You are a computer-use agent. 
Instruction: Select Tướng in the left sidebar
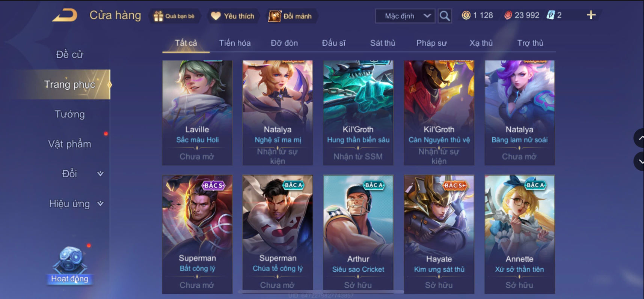click(70, 114)
